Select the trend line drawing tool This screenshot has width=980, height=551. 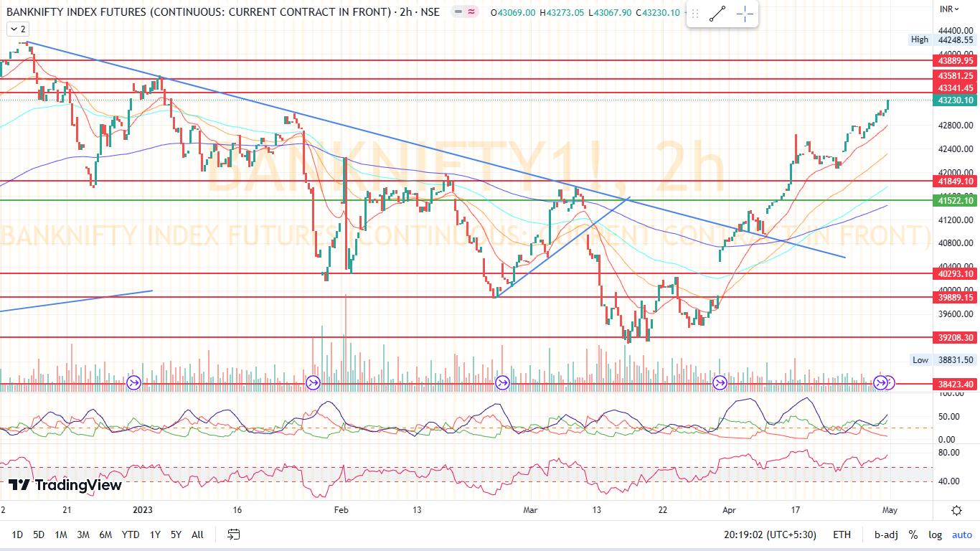click(717, 14)
